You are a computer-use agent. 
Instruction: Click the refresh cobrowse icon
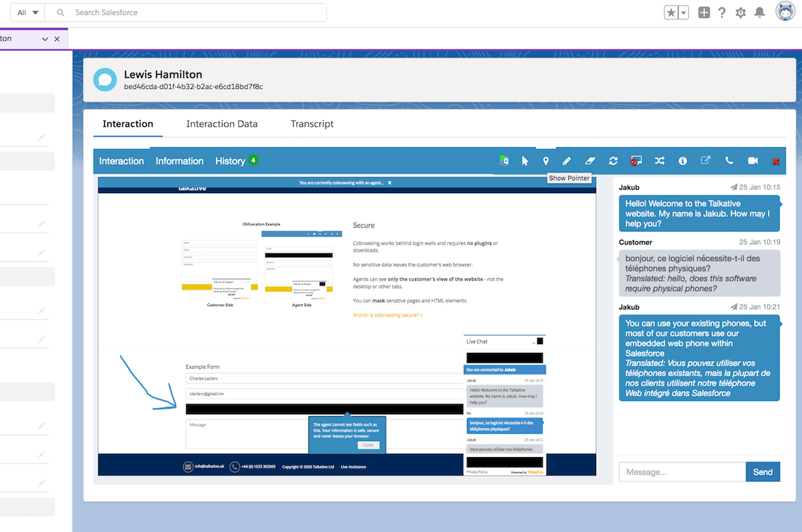[x=613, y=160]
